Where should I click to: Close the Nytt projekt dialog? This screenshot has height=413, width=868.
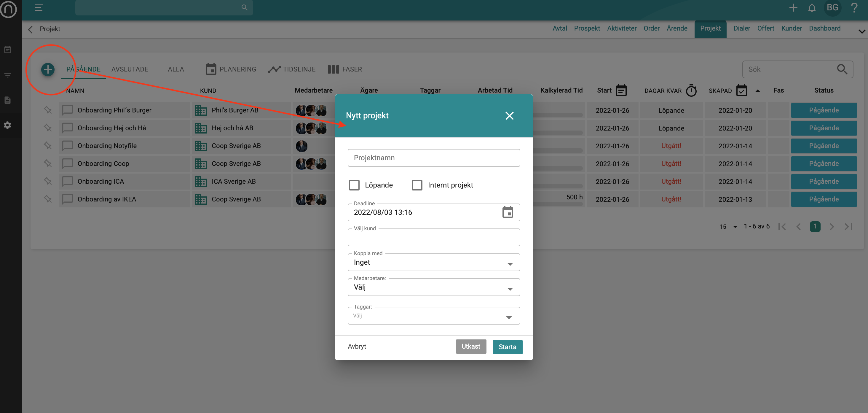point(509,116)
